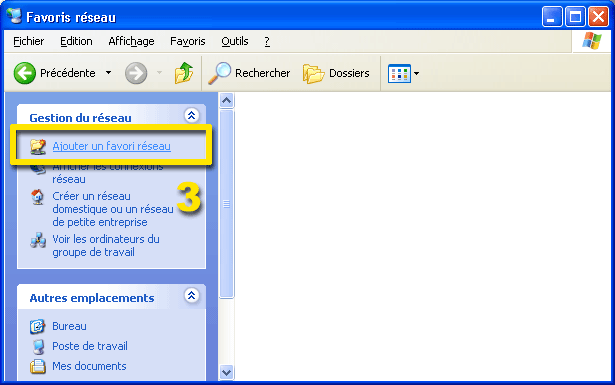Go up one folder level

pos(184,73)
